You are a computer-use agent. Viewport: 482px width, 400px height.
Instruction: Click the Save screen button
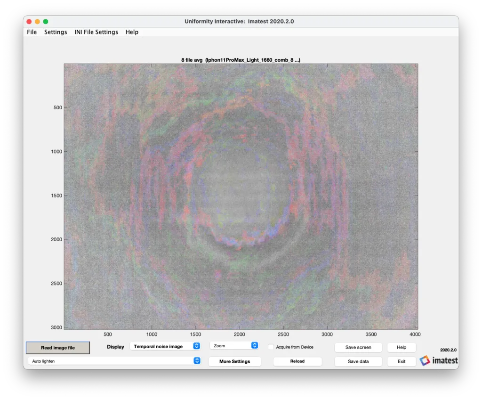[358, 347]
